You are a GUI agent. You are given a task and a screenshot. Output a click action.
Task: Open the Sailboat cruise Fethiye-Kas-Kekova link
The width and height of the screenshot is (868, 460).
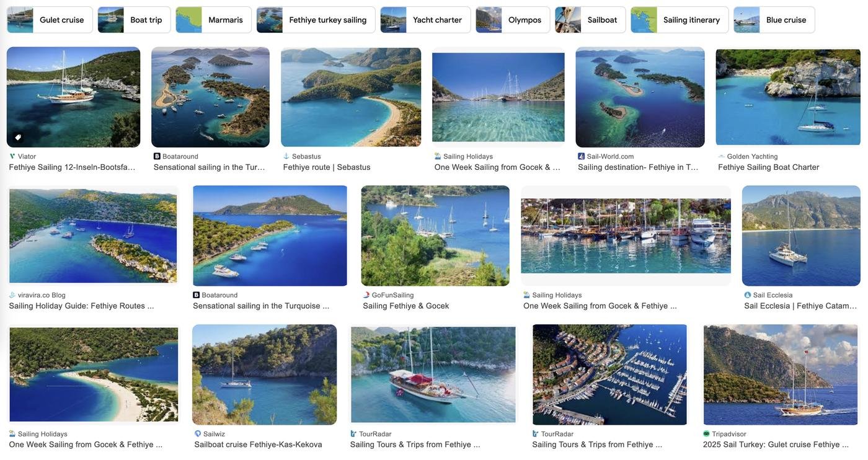pos(259,445)
